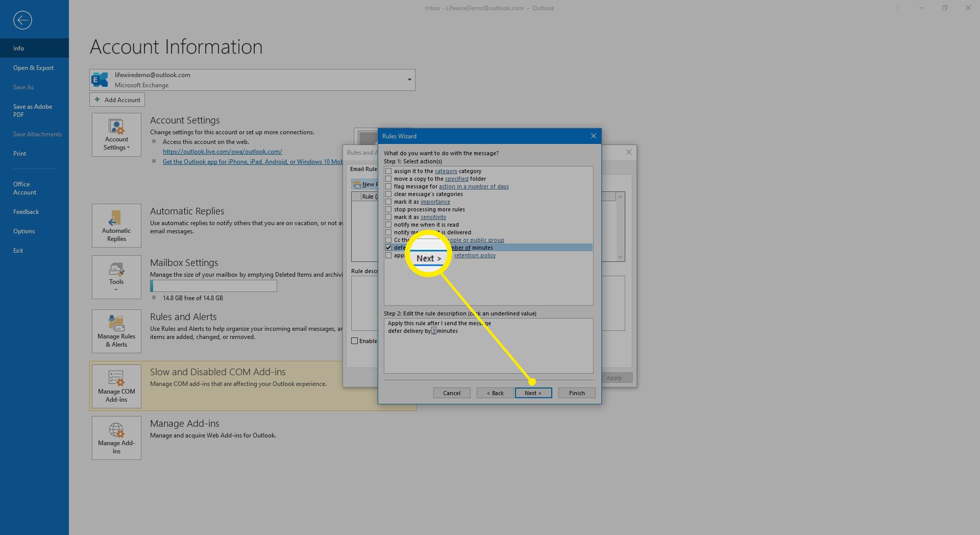Open Manage Add-ins button
Screen dimensions: 980x535
point(116,438)
